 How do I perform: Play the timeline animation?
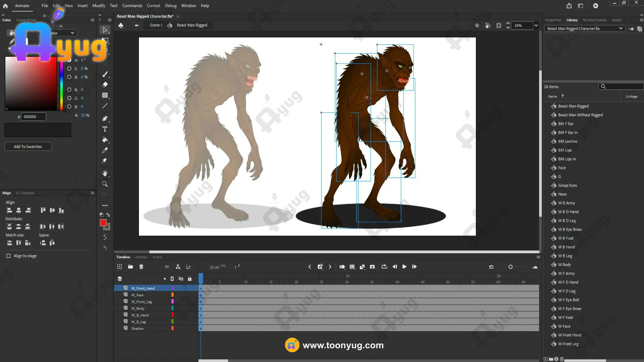(405, 267)
